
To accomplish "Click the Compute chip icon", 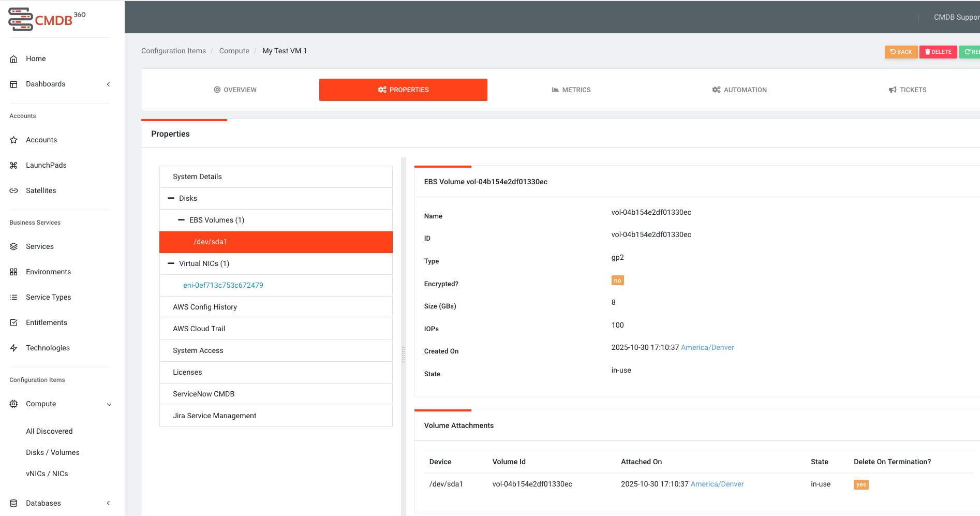I will [14, 404].
